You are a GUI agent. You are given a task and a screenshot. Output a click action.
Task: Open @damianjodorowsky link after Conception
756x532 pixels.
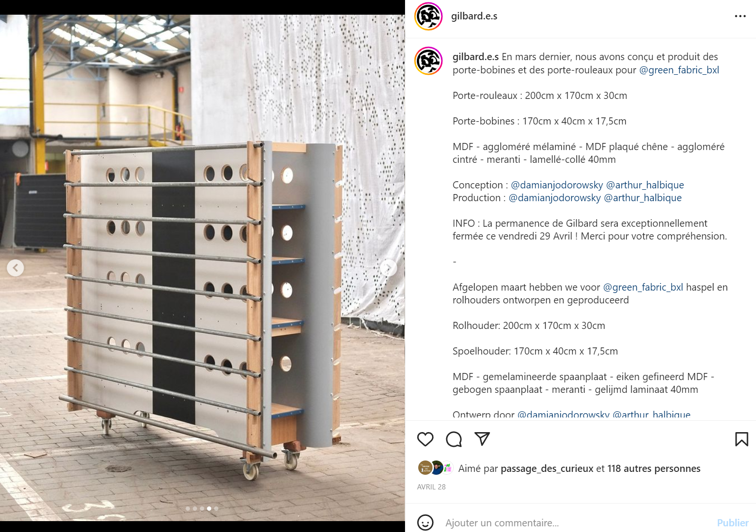click(557, 185)
